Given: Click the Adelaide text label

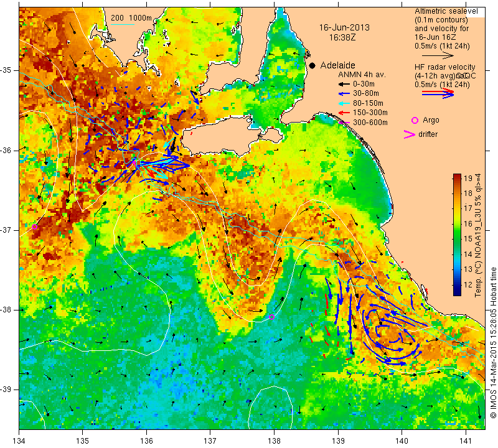Looking at the screenshot, I should point(337,65).
